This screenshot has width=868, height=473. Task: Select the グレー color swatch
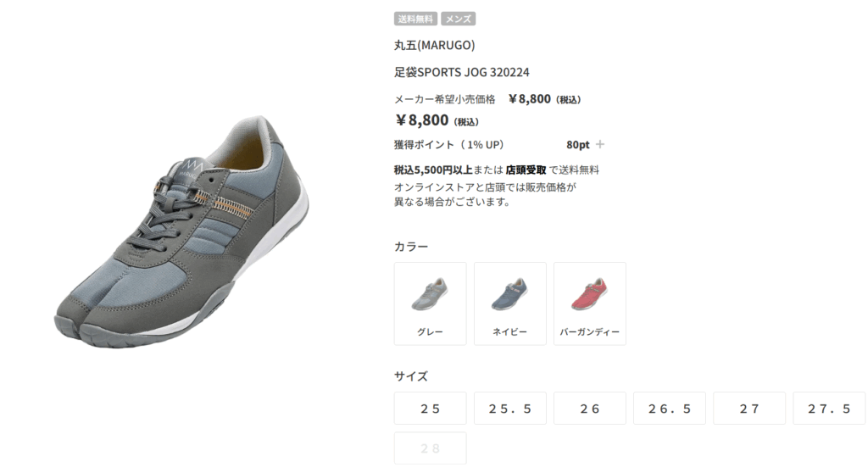[x=430, y=304]
